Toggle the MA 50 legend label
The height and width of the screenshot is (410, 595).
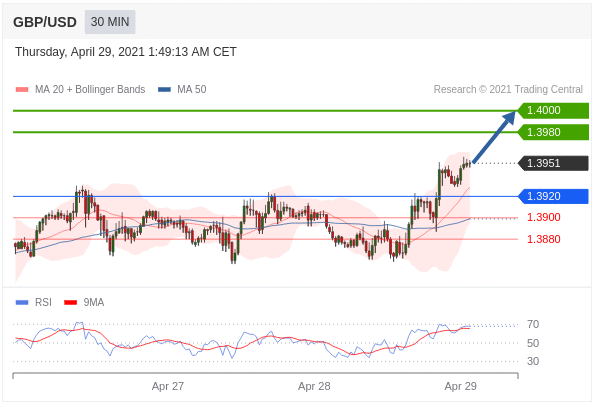point(192,89)
